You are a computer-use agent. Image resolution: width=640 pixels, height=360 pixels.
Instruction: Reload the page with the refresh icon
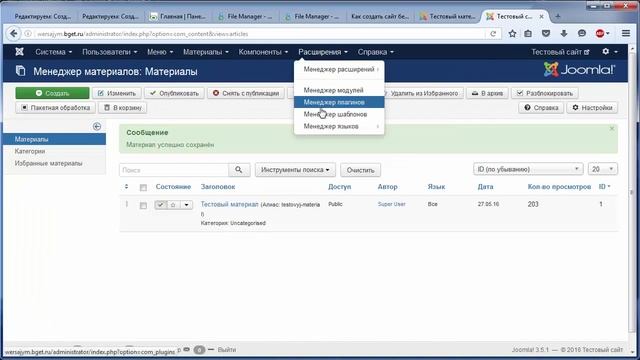pyautogui.click(x=493, y=34)
